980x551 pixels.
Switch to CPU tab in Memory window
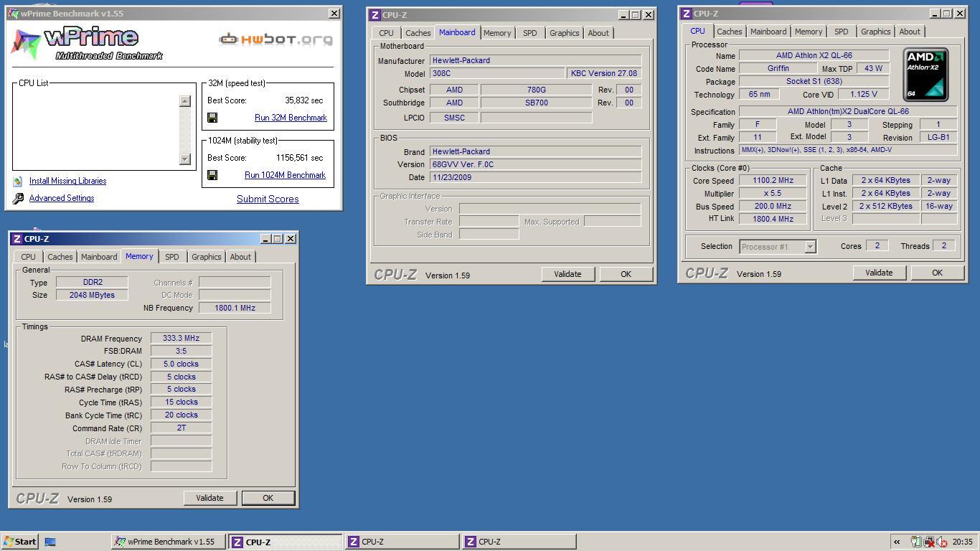(28, 257)
